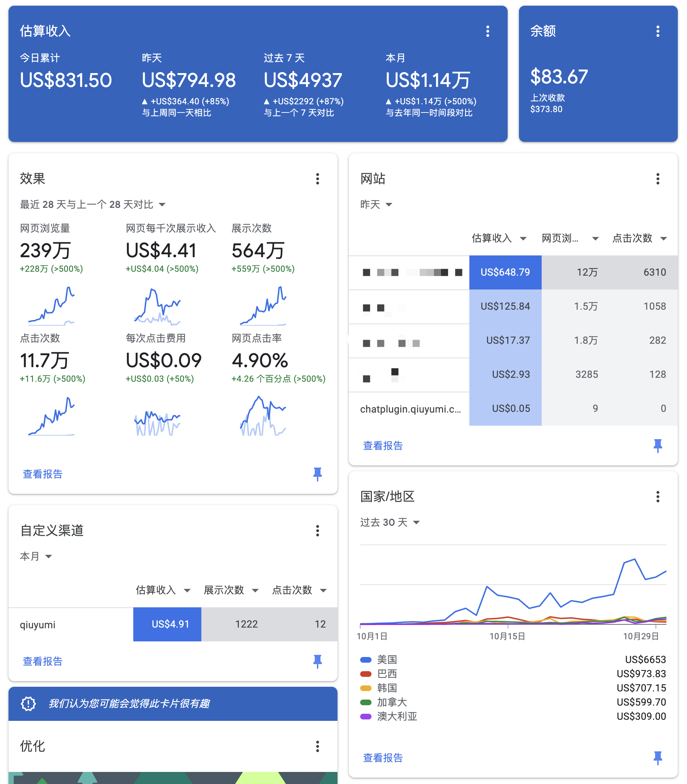Screen dimensions: 687x784
Task: Click the blue 美国 legend color swatch
Action: pyautogui.click(x=366, y=660)
